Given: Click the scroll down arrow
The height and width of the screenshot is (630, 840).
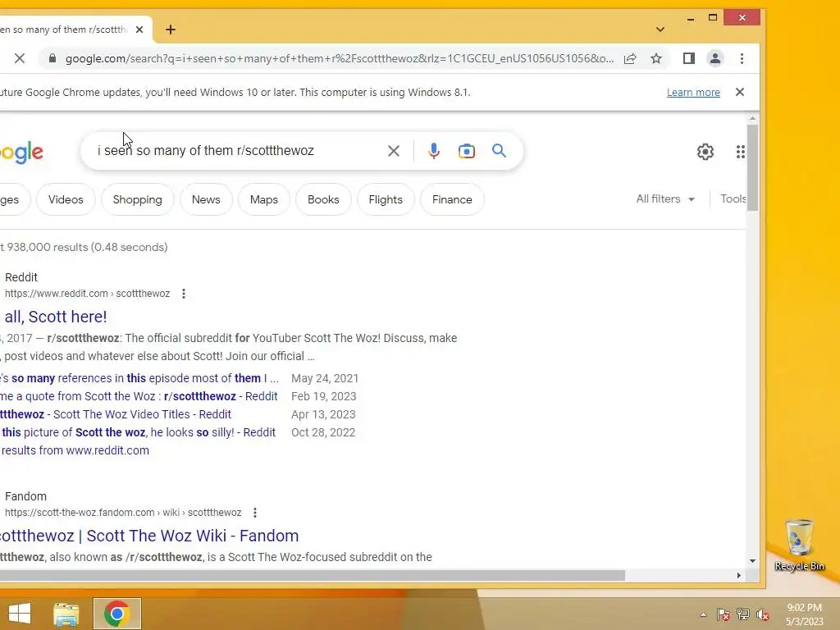Looking at the screenshot, I should [753, 561].
